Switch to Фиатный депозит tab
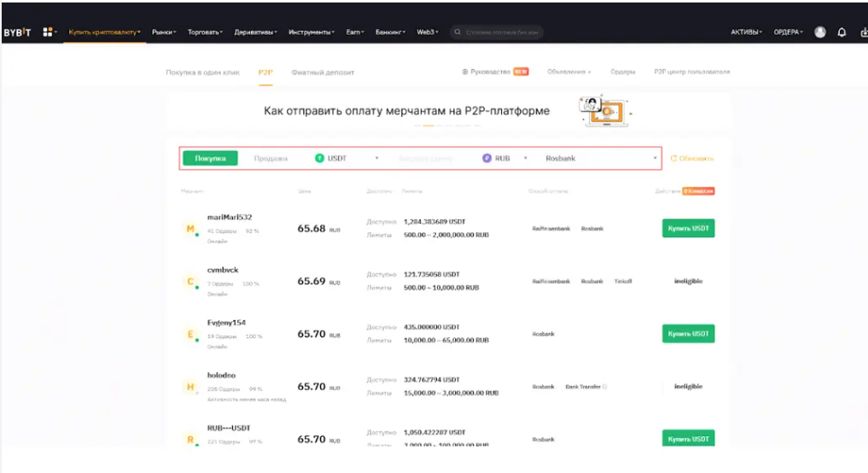The image size is (868, 473). (323, 73)
